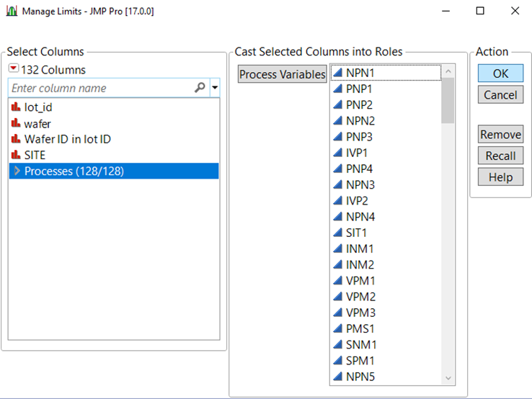Click the Remove button
Image resolution: width=532 pixels, height=399 pixels.
tap(500, 135)
